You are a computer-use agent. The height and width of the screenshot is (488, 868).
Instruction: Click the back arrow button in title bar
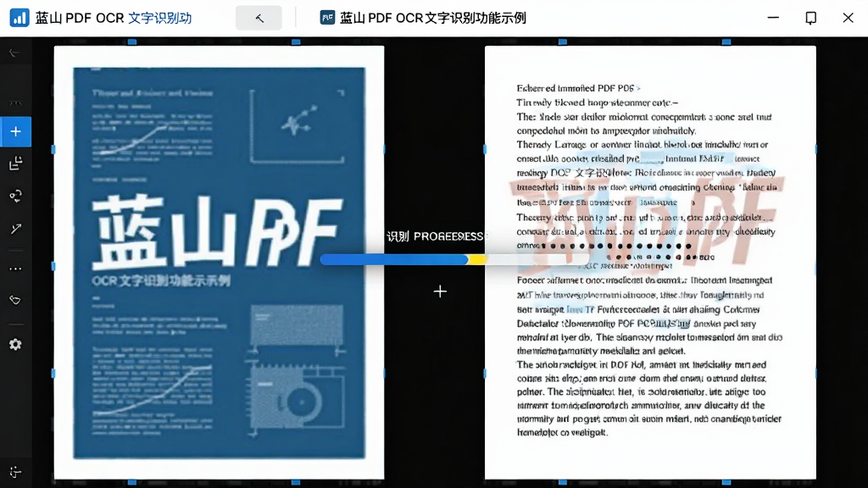click(259, 19)
